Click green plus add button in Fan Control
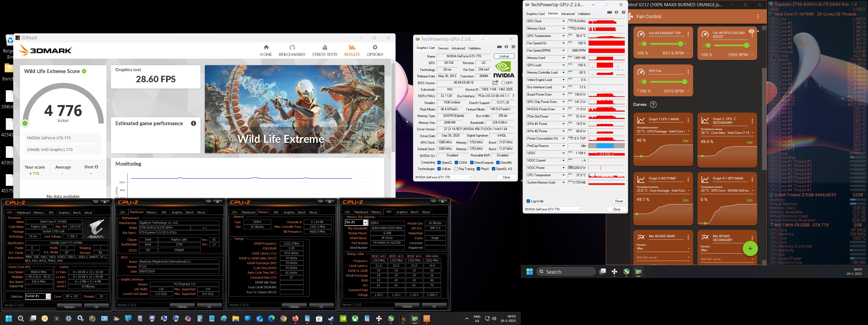 click(x=750, y=248)
